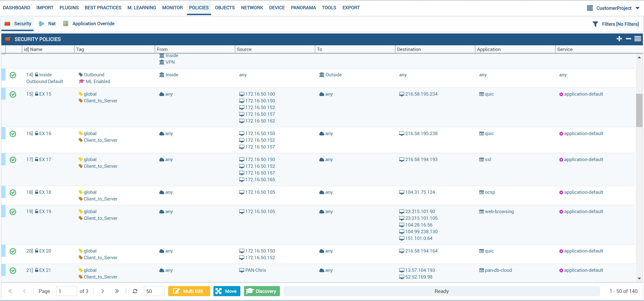Open the EX 19 rule name

click(x=45, y=211)
